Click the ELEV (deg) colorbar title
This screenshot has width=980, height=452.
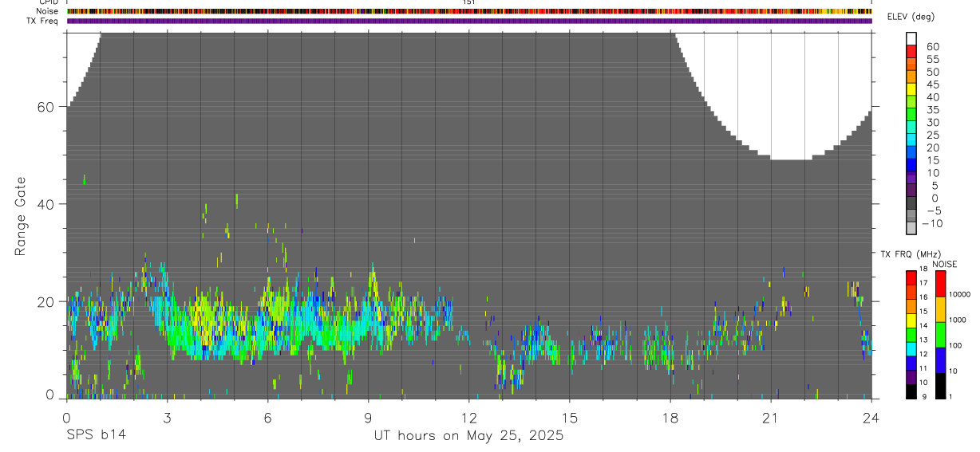coord(932,18)
